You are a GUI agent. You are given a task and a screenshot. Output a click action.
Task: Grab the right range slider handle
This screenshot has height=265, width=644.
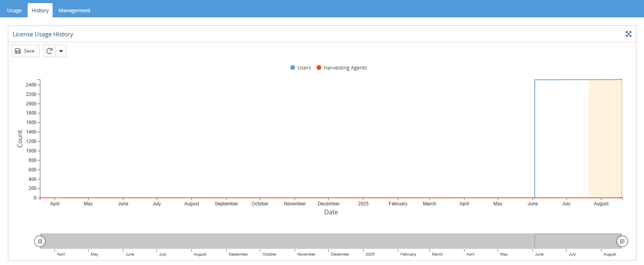(622, 241)
